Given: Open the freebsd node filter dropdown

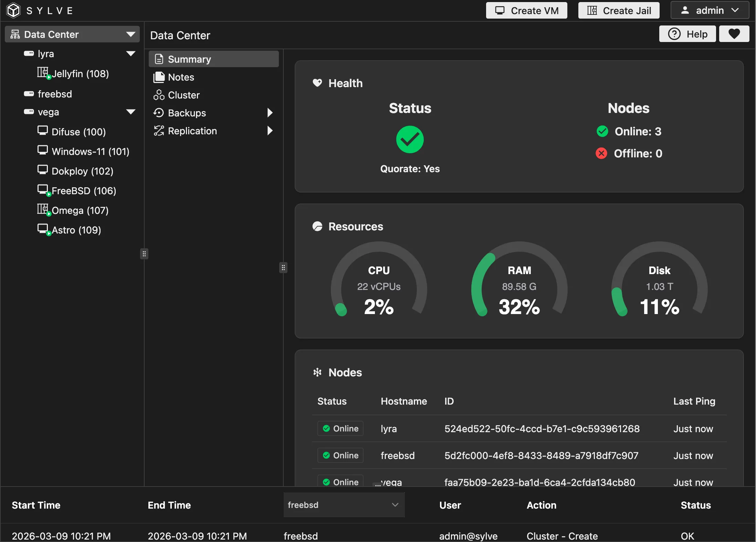Looking at the screenshot, I should pos(343,505).
